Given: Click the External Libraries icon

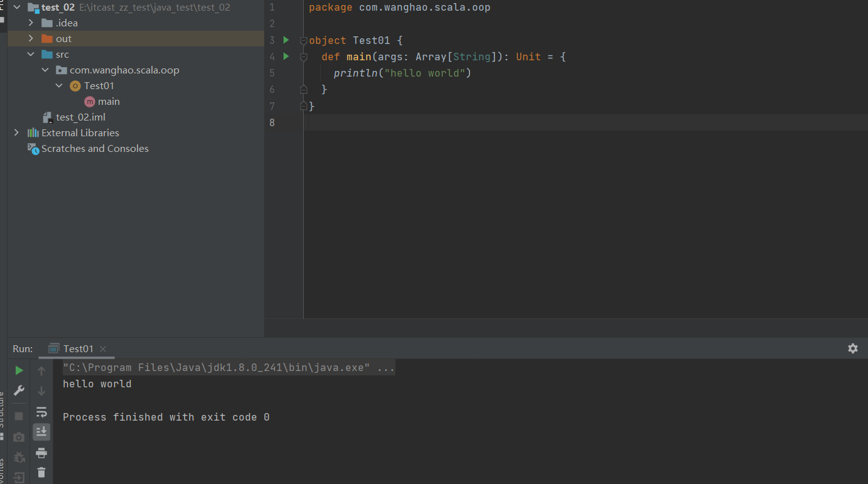Looking at the screenshot, I should click(x=33, y=133).
